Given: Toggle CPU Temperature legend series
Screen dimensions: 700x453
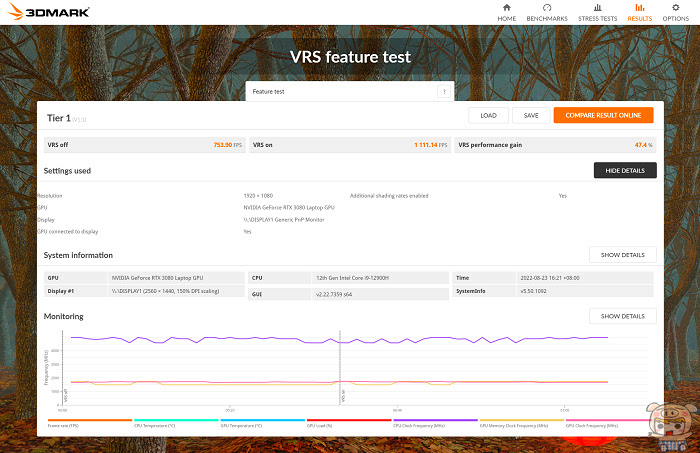Looking at the screenshot, I should pyautogui.click(x=176, y=423).
